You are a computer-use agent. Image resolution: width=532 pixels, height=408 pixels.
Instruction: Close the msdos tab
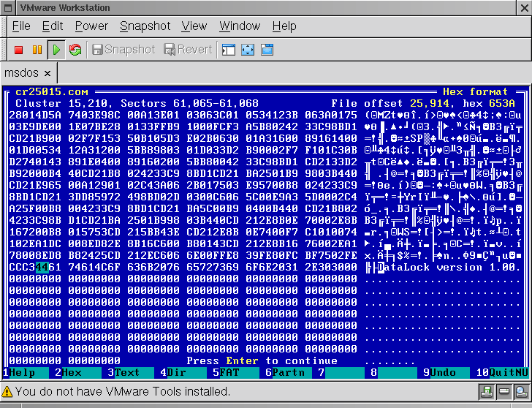[47, 73]
